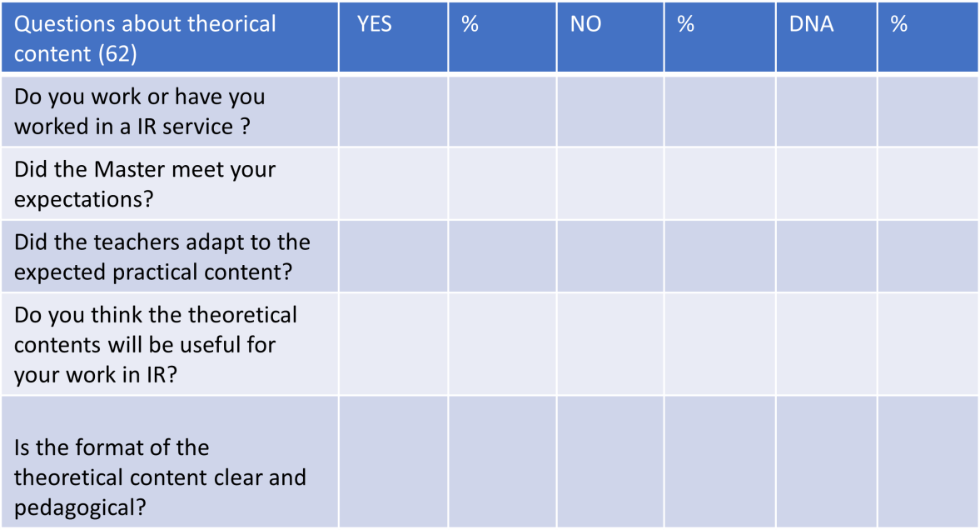Click NO cell for Master expectations question

click(610, 184)
